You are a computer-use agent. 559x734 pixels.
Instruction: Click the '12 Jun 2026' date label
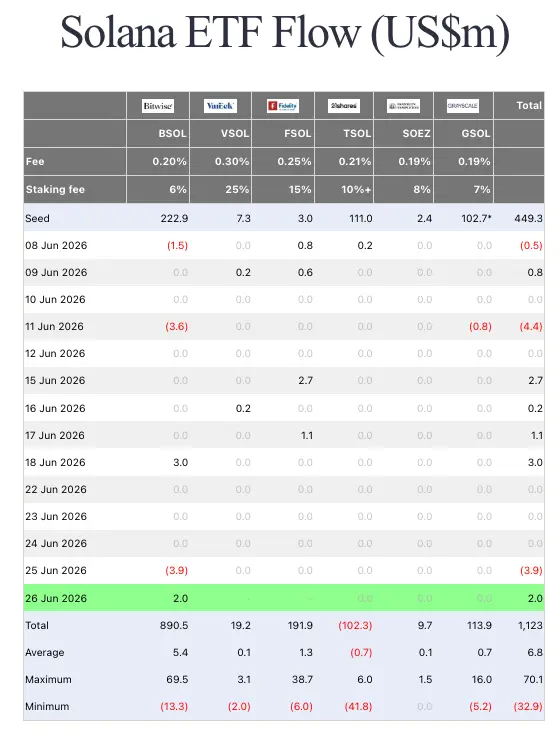click(55, 353)
